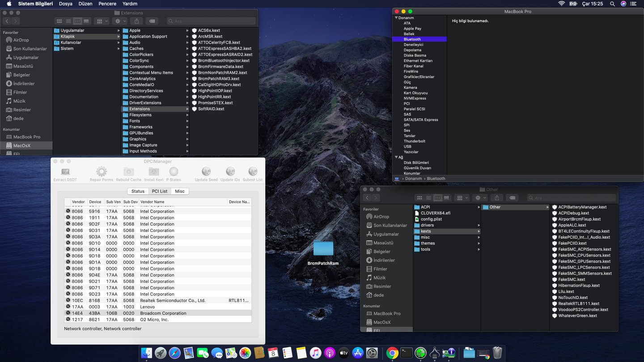Viewport: 644px width, 362px height.
Task: Switch to the Status tab
Action: pyautogui.click(x=138, y=191)
